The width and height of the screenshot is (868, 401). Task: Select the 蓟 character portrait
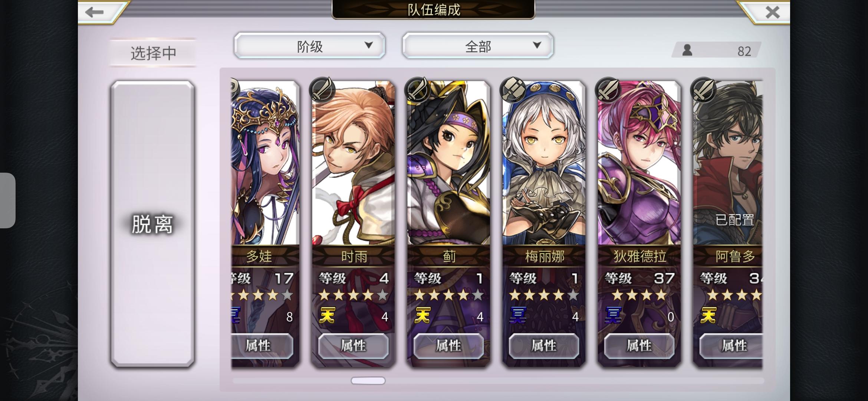point(448,163)
